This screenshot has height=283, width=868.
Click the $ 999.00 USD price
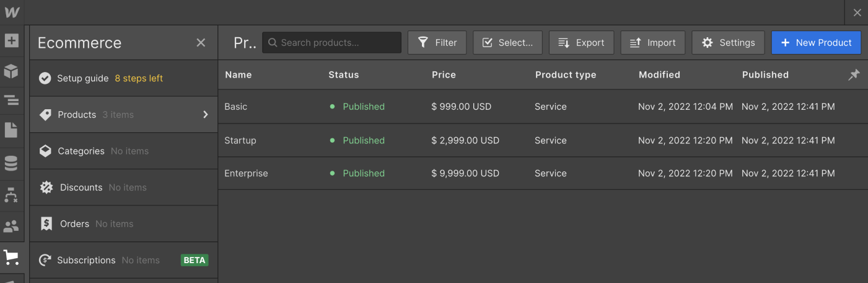coord(462,107)
